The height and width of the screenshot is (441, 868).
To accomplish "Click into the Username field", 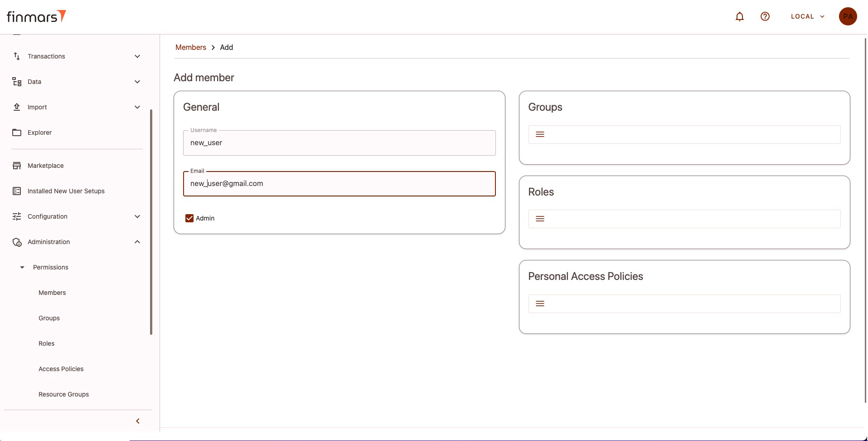I will [x=339, y=143].
